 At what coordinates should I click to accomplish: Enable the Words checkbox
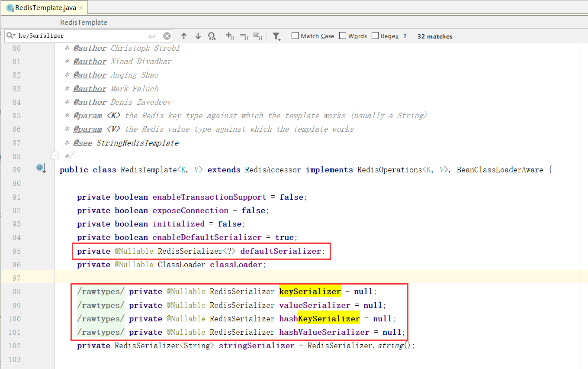click(342, 36)
